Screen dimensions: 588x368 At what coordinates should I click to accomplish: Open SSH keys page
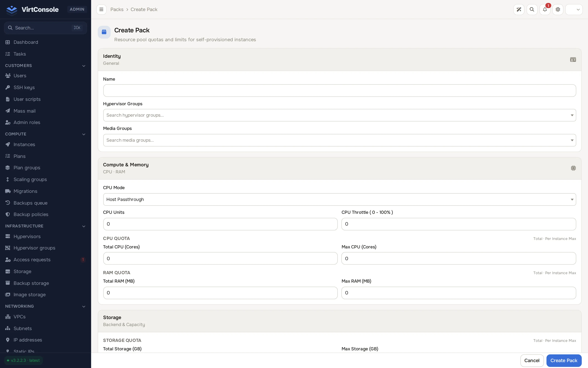(x=45, y=87)
